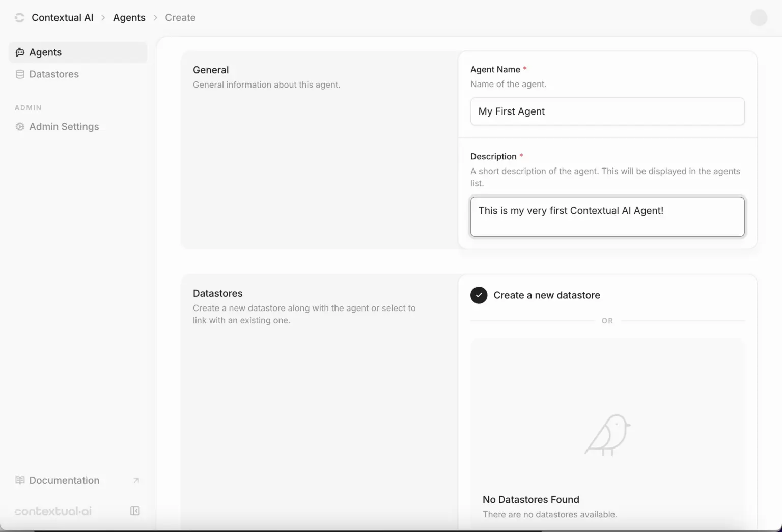The width and height of the screenshot is (782, 532).
Task: Select the Create a new datastore option
Action: pyautogui.click(x=479, y=295)
